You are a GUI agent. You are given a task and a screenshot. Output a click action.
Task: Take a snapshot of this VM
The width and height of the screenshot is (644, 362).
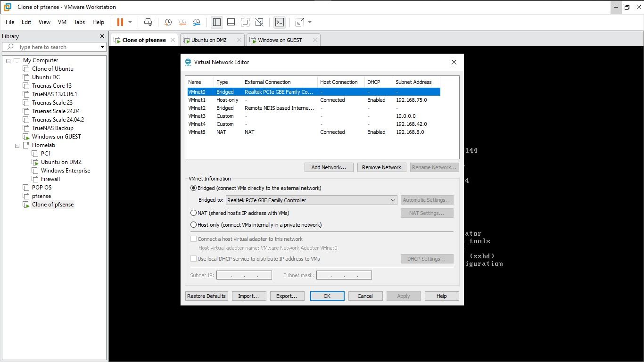(x=168, y=22)
